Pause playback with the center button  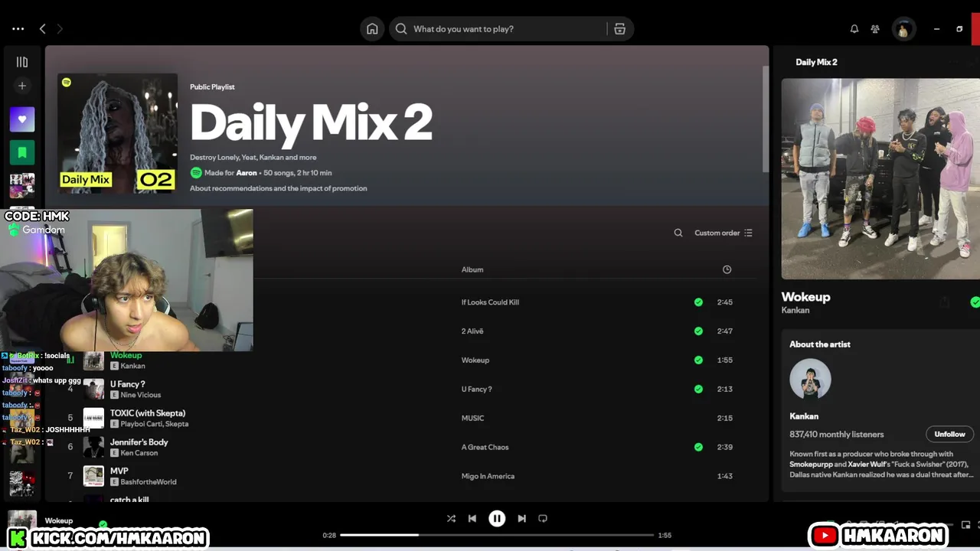pos(497,518)
